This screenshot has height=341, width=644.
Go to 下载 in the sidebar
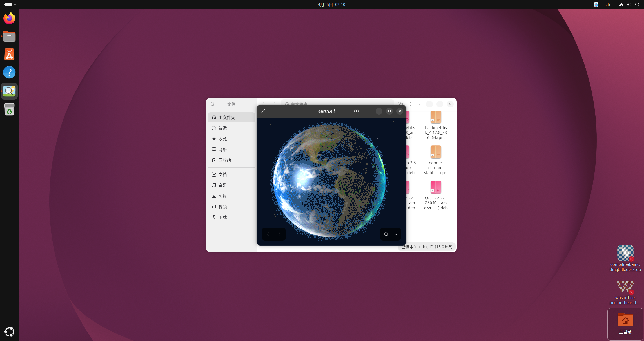tap(222, 217)
